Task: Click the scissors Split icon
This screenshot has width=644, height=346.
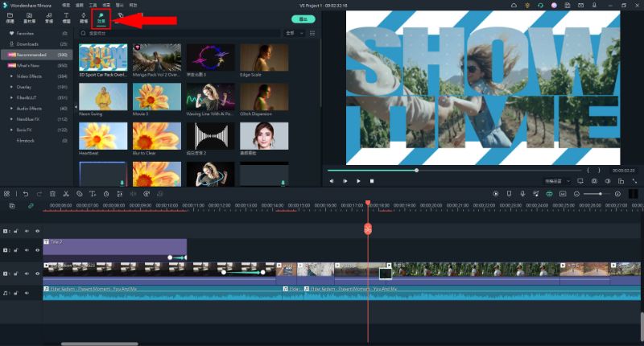Action: [x=66, y=194]
